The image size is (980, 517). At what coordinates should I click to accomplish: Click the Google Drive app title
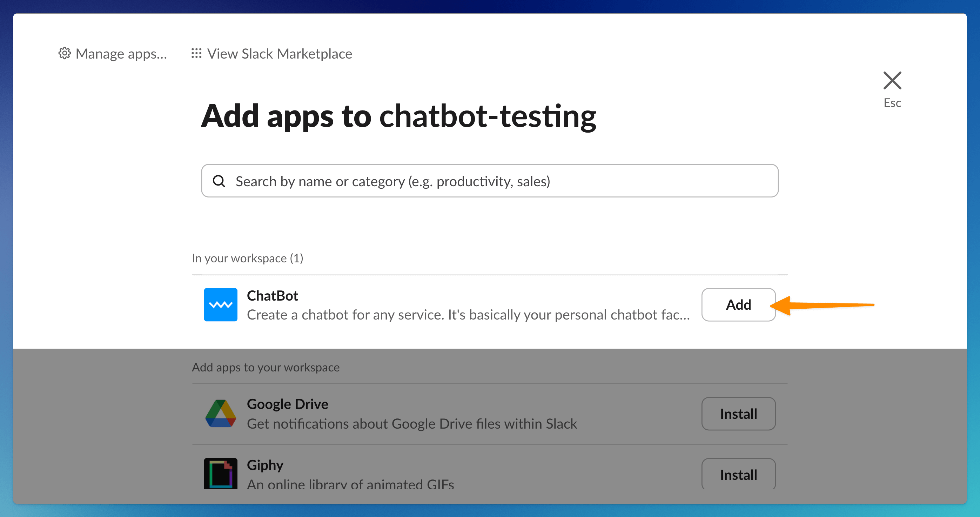(x=287, y=404)
